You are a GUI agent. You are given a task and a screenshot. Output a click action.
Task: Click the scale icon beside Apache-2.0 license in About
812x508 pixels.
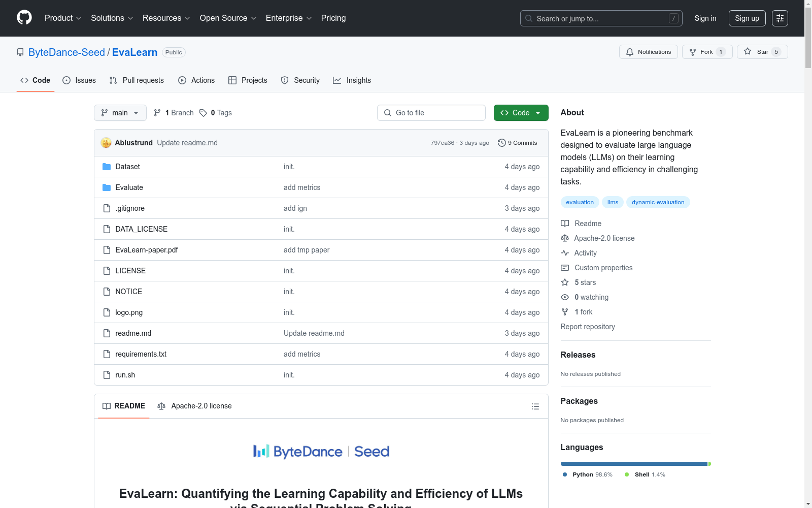[x=565, y=238]
